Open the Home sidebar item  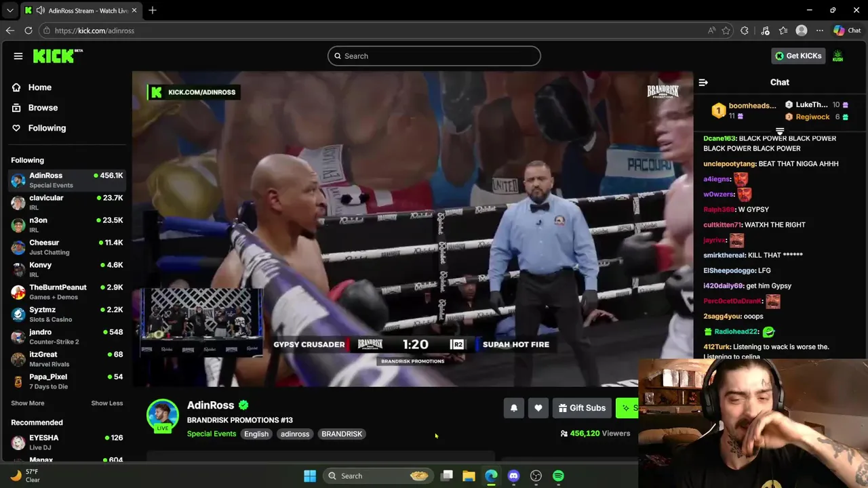(40, 87)
